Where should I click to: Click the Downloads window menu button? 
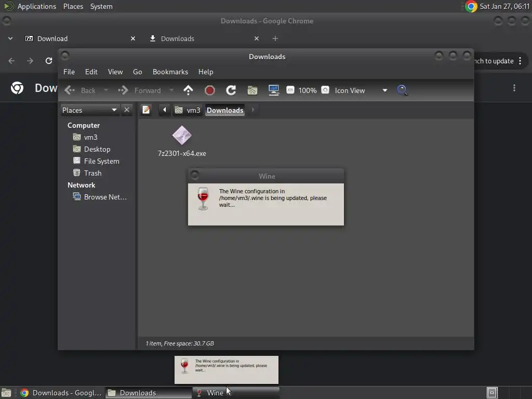point(65,55)
